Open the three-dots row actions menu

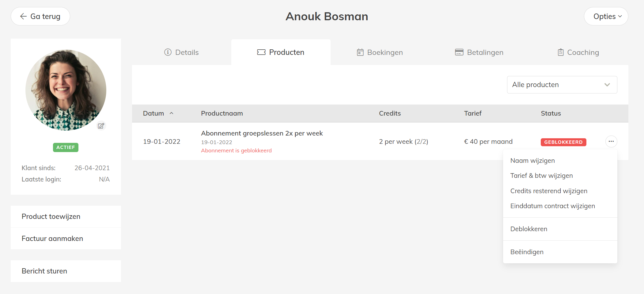pyautogui.click(x=611, y=141)
